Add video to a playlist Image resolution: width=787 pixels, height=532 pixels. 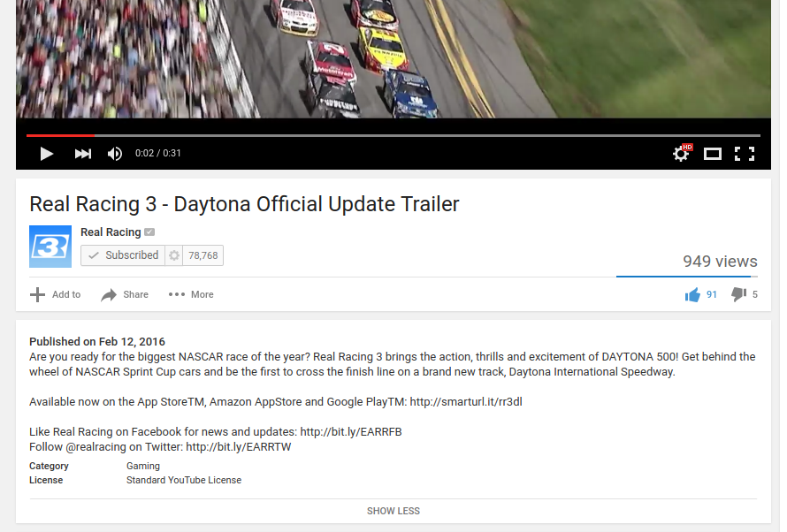[55, 294]
